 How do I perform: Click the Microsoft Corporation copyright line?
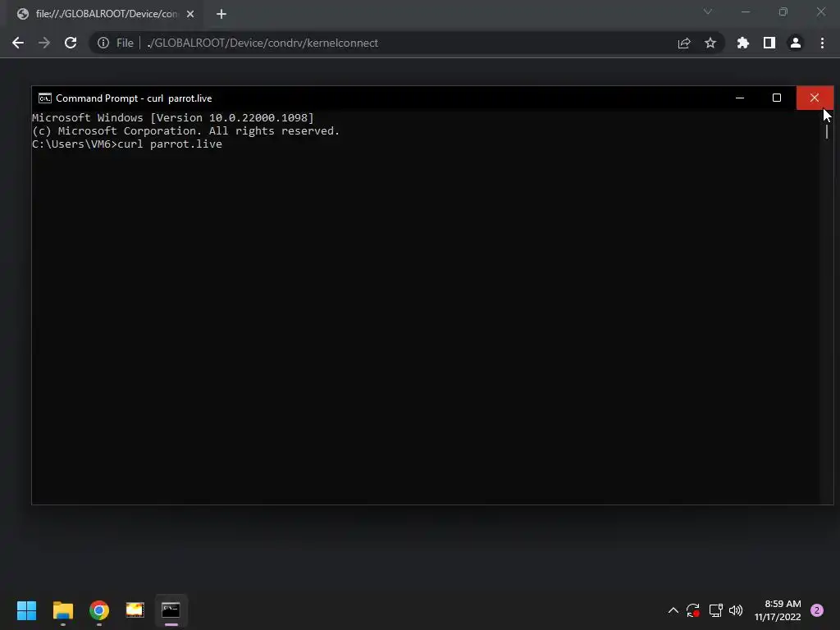point(186,131)
